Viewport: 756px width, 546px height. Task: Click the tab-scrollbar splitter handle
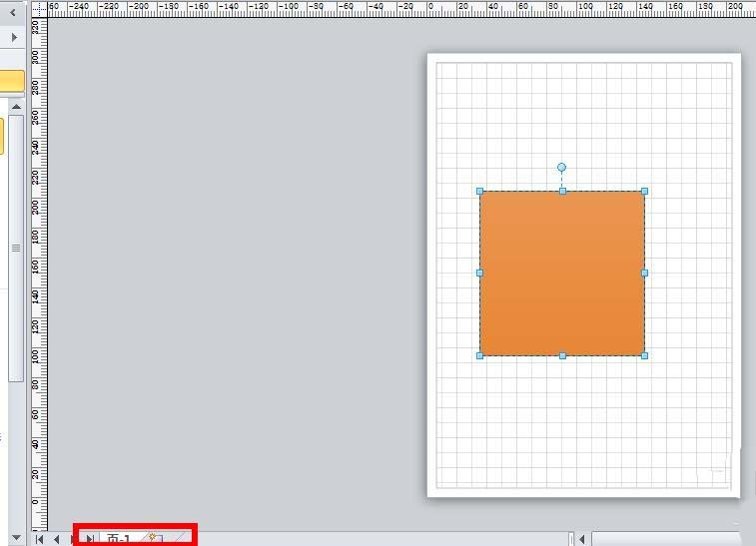[x=571, y=539]
